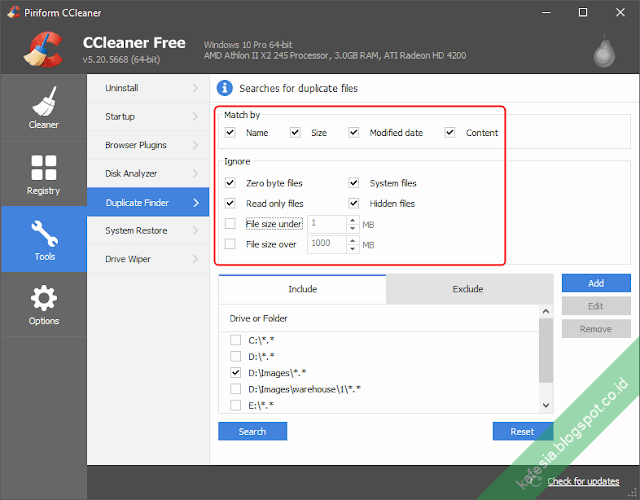Click the Add folder button

tap(596, 283)
